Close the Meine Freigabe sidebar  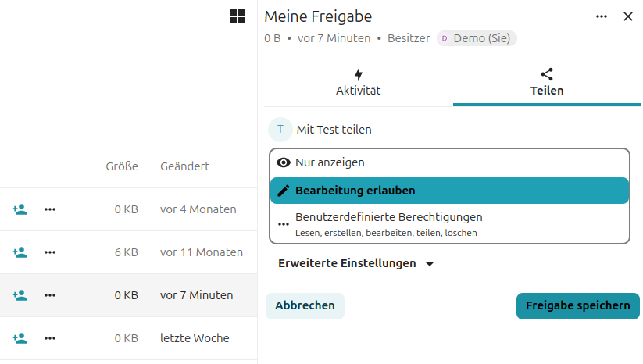(628, 16)
